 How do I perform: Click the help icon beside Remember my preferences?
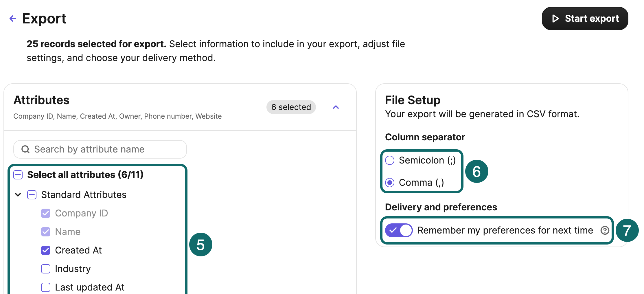pos(605,230)
